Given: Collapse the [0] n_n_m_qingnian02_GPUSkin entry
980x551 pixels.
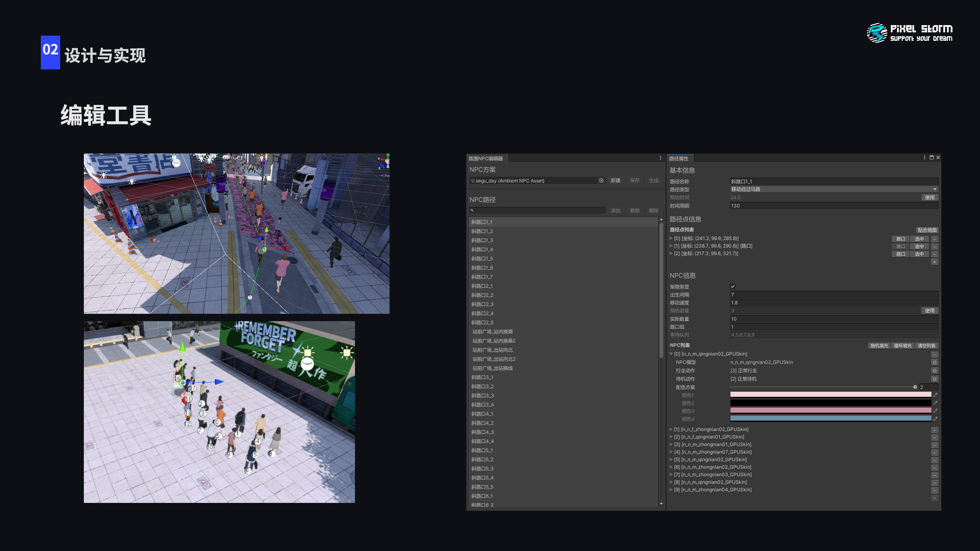Looking at the screenshot, I should click(671, 354).
